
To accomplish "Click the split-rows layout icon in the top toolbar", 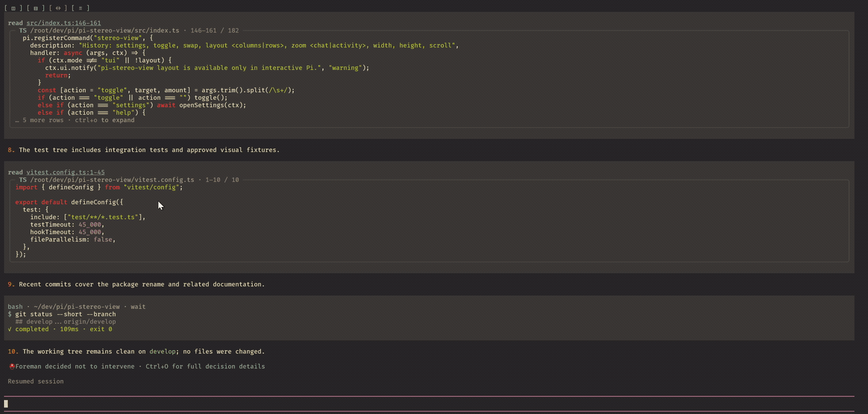I will [x=35, y=8].
